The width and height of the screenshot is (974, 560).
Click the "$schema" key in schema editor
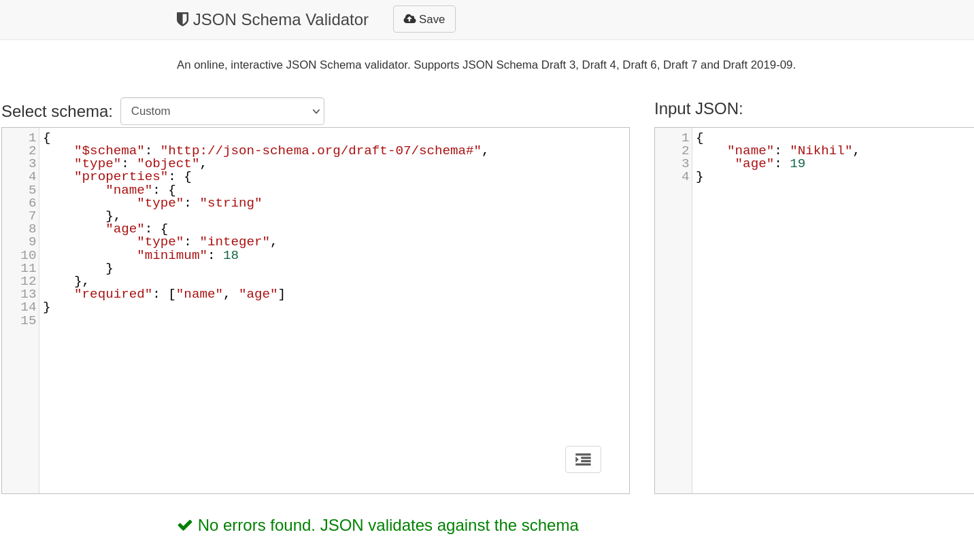(110, 151)
